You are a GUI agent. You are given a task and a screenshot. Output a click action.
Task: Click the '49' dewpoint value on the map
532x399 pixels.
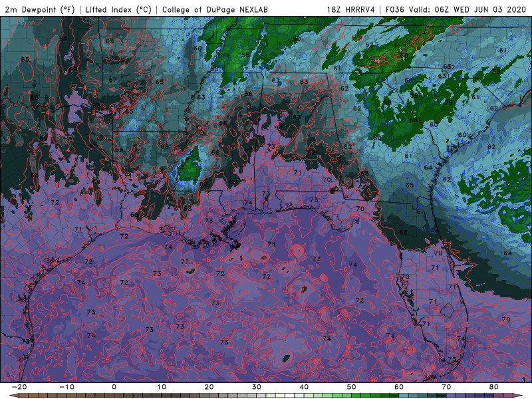(x=279, y=126)
